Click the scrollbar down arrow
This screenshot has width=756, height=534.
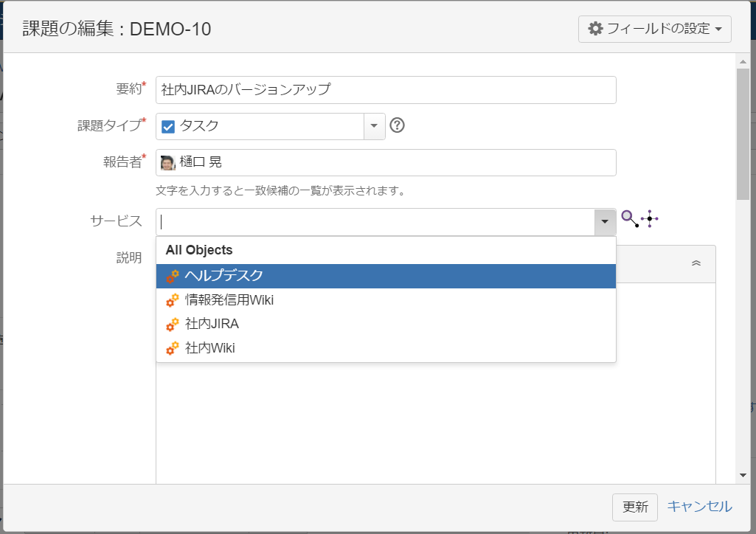pos(743,475)
